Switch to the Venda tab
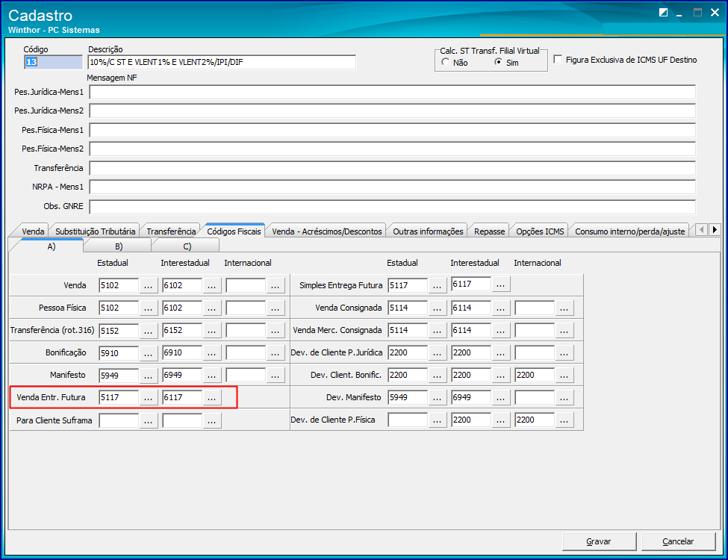 pyautogui.click(x=33, y=231)
